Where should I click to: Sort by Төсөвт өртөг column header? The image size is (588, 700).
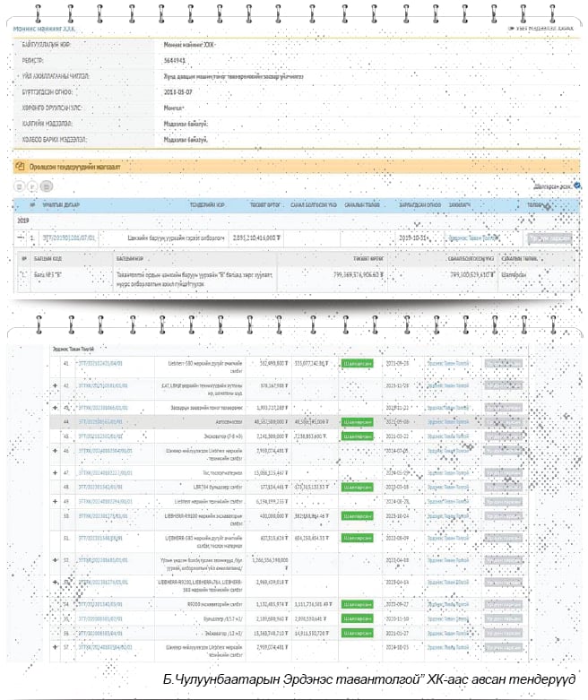[x=266, y=205]
